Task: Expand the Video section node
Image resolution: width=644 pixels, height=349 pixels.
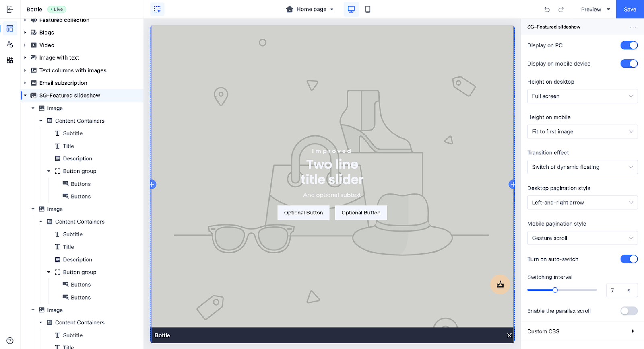Action: pyautogui.click(x=25, y=45)
